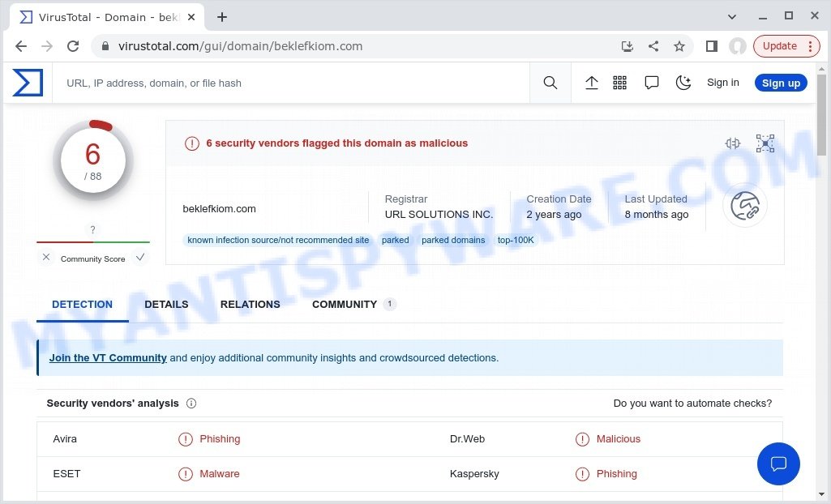This screenshot has height=504, width=831.
Task: Bookmark this page with star icon
Action: click(x=679, y=46)
